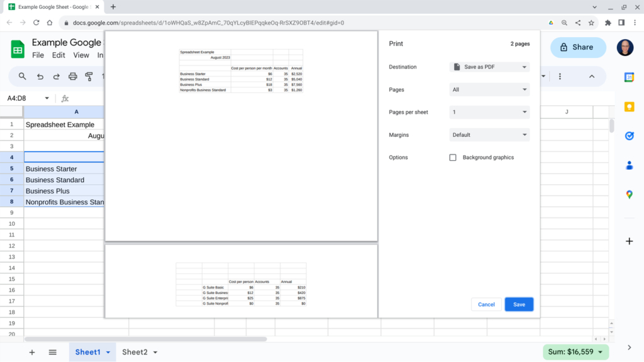Bookmark the page using the star icon
Image resolution: width=644 pixels, height=362 pixels.
[x=591, y=23]
